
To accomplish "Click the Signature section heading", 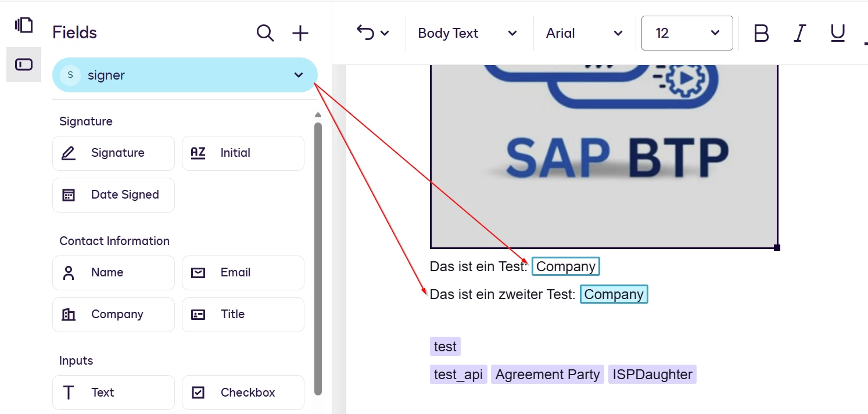I will pyautogui.click(x=86, y=121).
